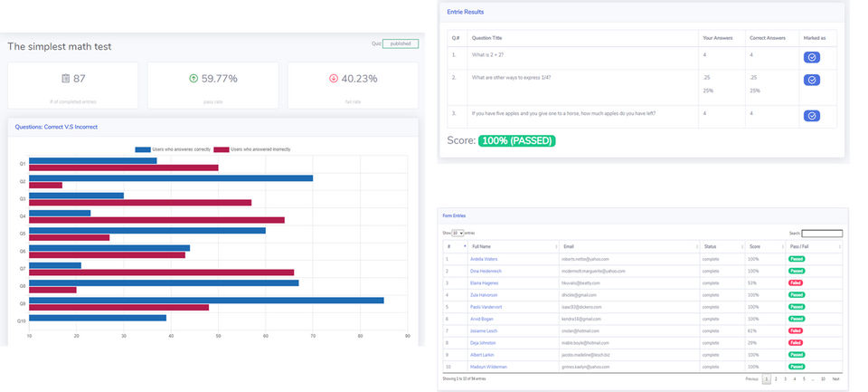Select page 5 in pagination
The width and height of the screenshot is (868, 392).
click(x=804, y=379)
